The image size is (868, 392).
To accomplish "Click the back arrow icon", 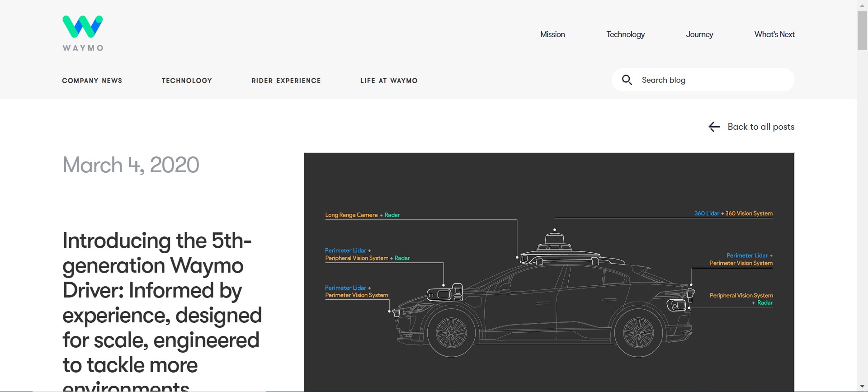I will (714, 127).
